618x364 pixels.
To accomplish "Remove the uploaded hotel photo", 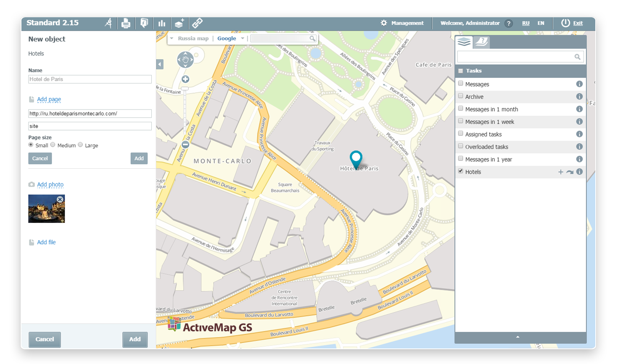I will (60, 199).
